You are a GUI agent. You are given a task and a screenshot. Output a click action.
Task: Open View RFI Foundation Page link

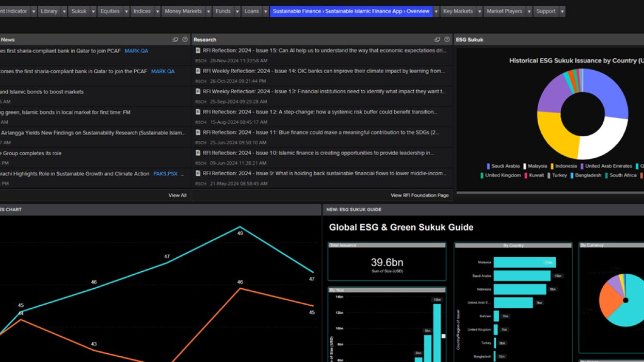point(420,195)
